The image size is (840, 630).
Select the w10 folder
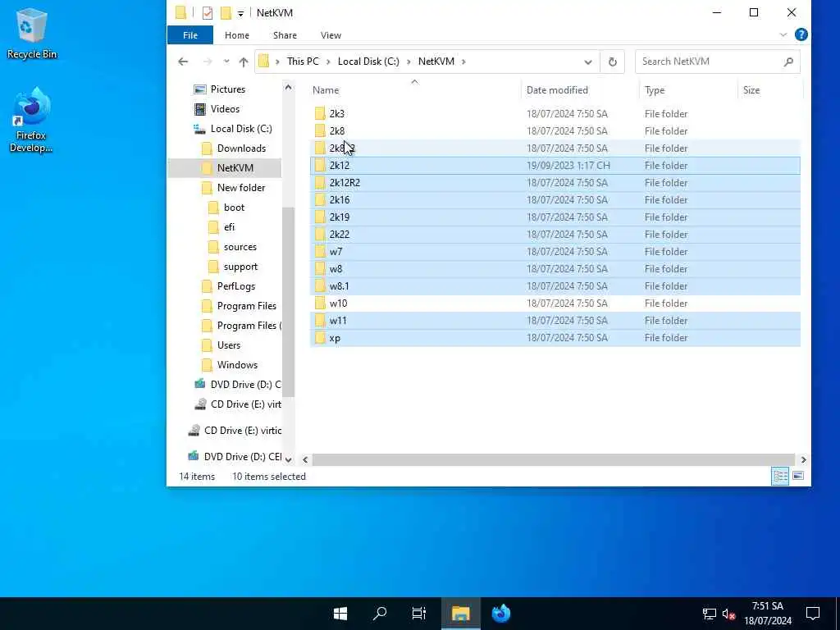coord(555,304)
